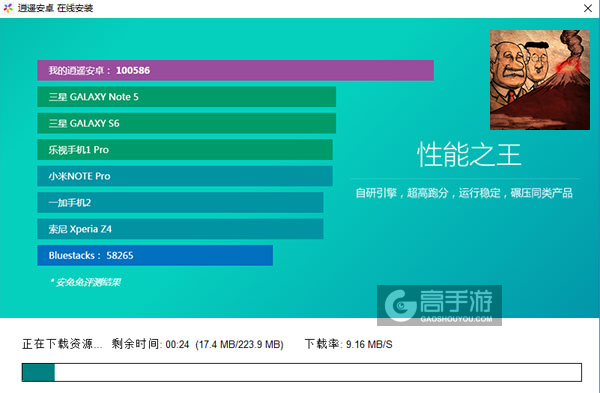Viewport: 600px width, 393px height.
Task: Click the 逍遥安卓 logo icon in title bar
Action: tap(8, 8)
